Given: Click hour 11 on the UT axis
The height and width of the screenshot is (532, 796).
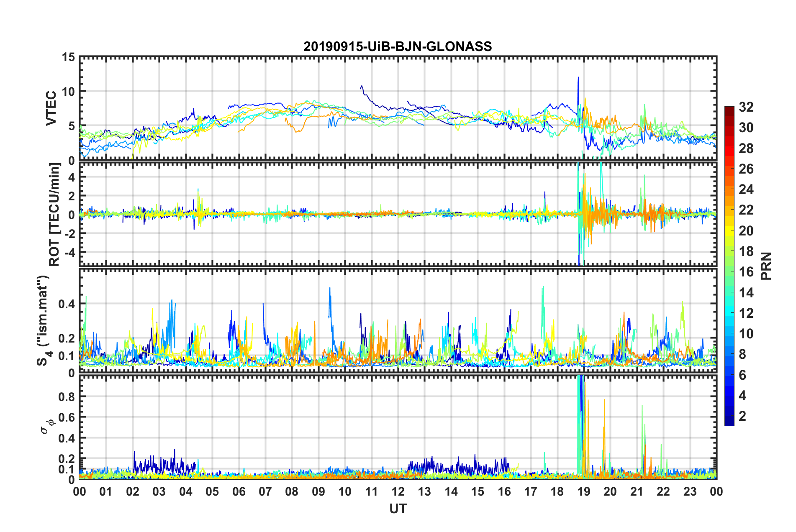Looking at the screenshot, I should point(372,491).
